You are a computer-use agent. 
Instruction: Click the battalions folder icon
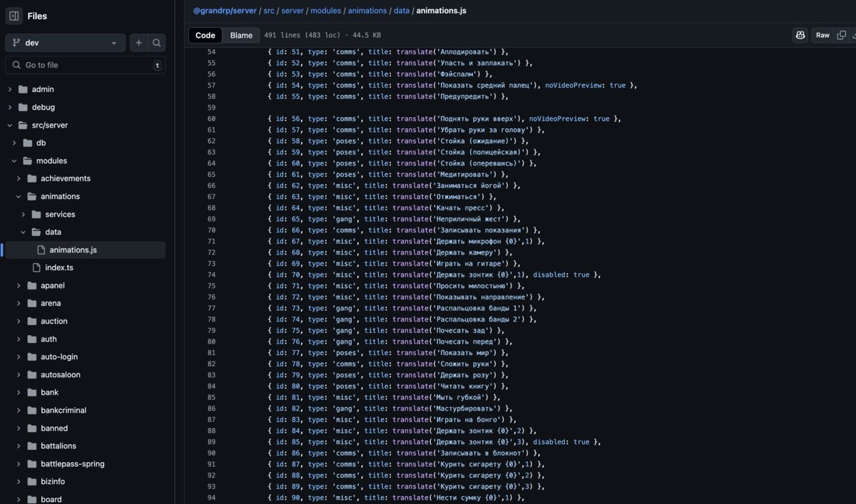[31, 446]
